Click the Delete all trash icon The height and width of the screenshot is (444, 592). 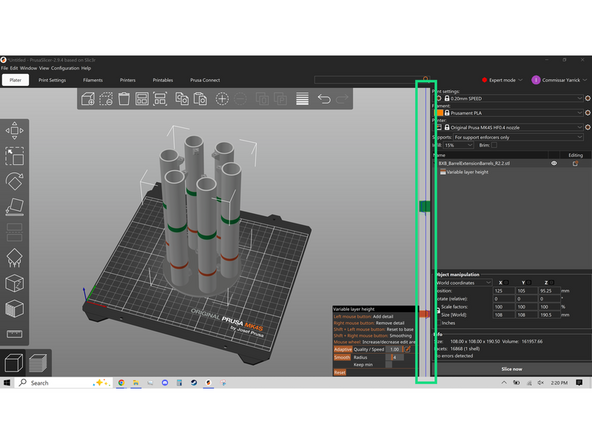pos(124,99)
